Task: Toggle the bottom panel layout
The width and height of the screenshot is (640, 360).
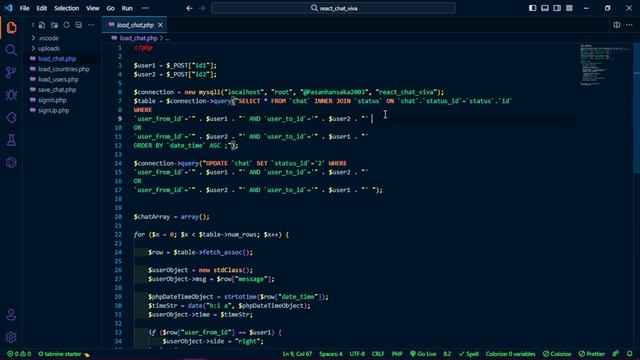Action: [x=545, y=8]
